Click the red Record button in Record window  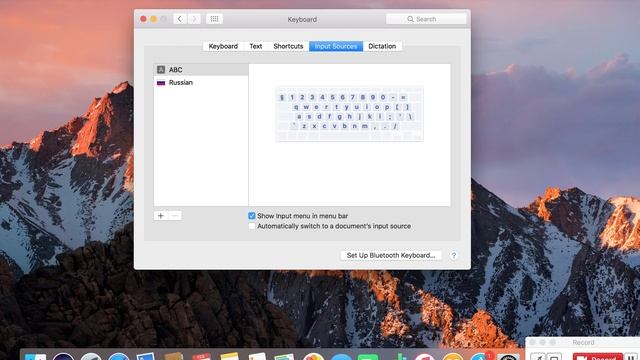tap(598, 357)
